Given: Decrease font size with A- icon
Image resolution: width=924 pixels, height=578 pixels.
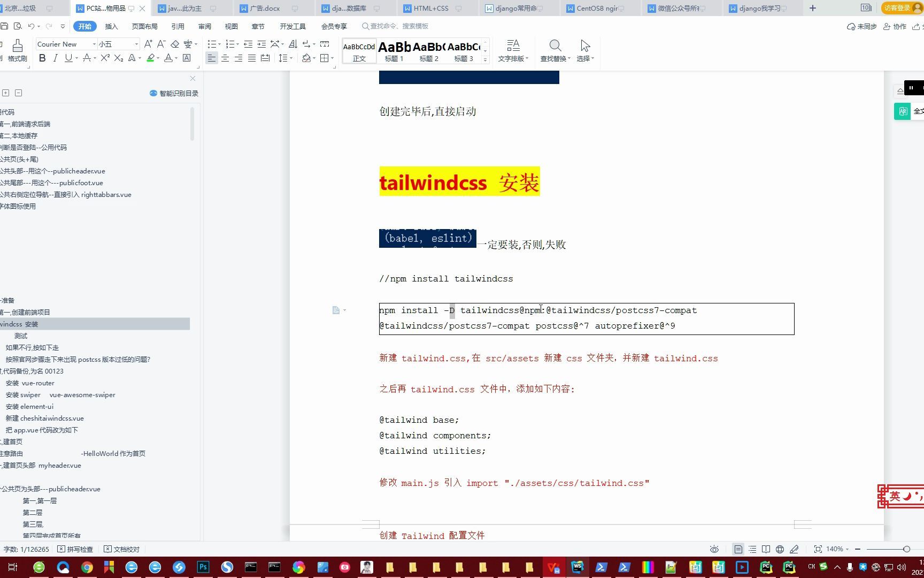Looking at the screenshot, I should click(x=161, y=44).
